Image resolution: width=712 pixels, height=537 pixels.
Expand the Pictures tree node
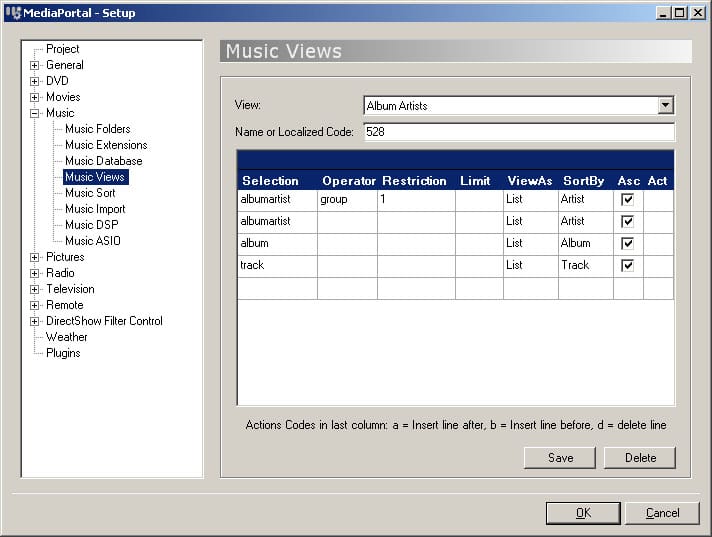click(x=35, y=257)
